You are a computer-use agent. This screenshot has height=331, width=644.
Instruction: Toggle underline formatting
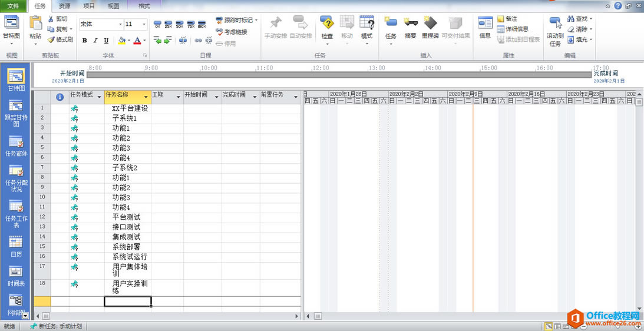[106, 41]
